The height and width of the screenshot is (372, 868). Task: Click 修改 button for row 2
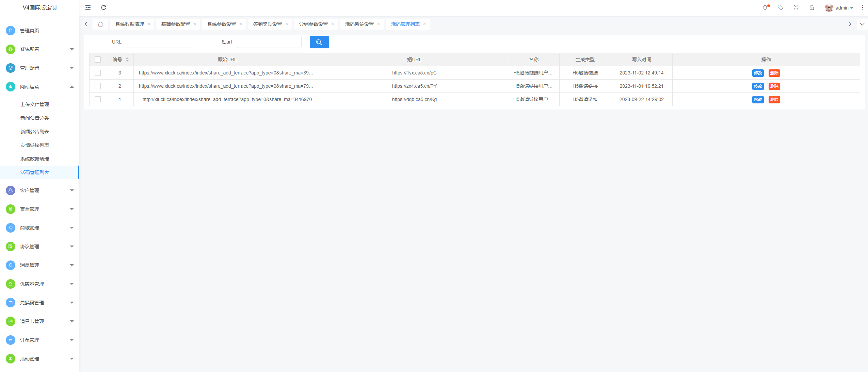click(758, 86)
